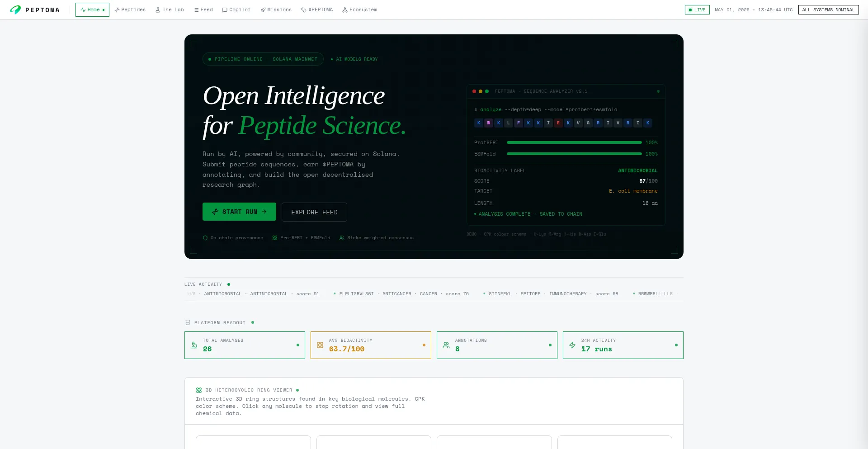868x449 pixels.
Task: Click the PEPTOMA leaf logo icon
Action: pos(15,9)
